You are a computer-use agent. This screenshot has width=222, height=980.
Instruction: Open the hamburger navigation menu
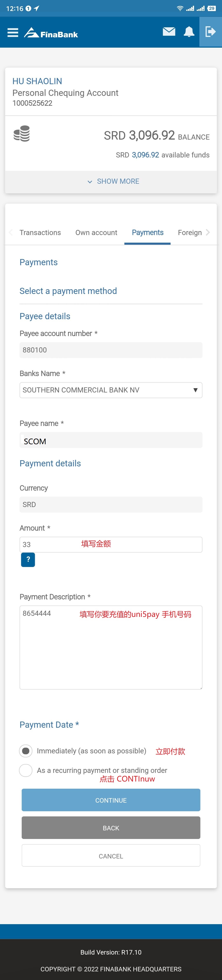tap(13, 33)
